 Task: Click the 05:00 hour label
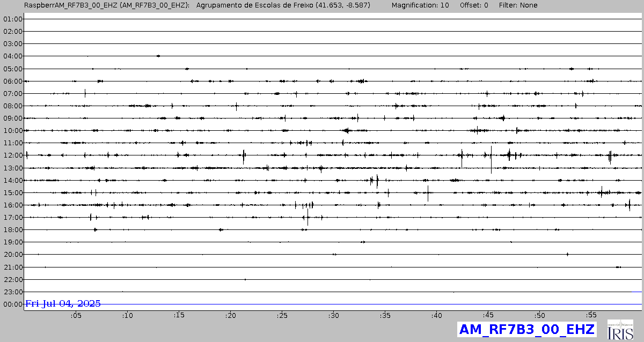click(x=12, y=69)
